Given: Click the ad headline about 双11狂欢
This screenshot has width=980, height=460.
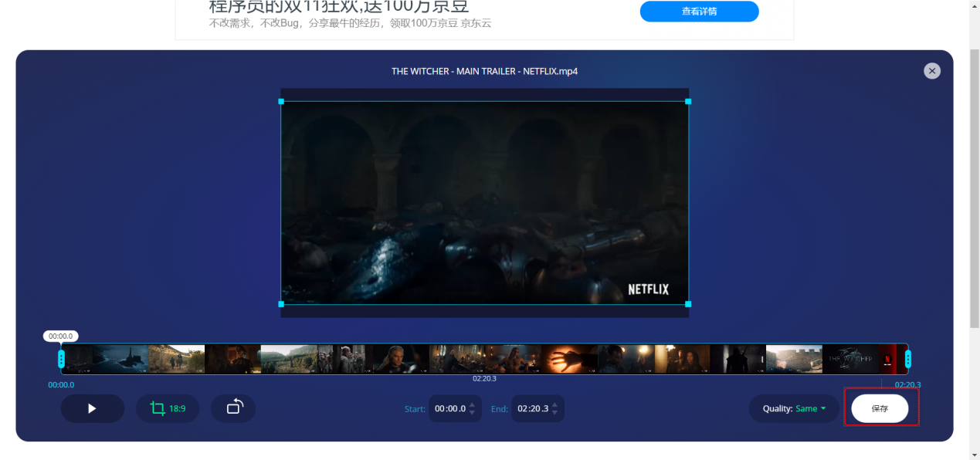Looking at the screenshot, I should coord(339,6).
